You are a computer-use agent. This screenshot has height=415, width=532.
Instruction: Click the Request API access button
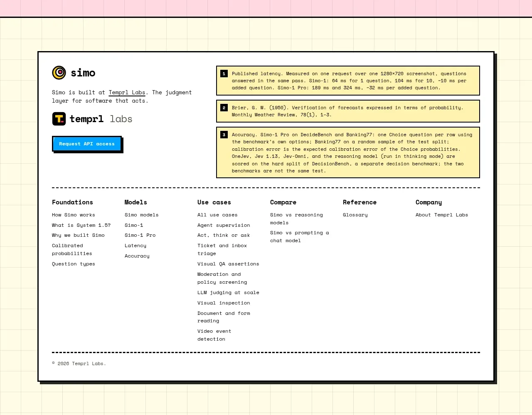tap(87, 144)
